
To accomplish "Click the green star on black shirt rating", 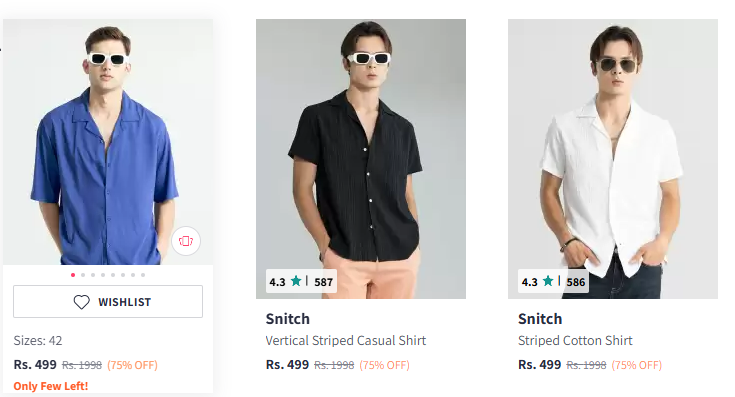I will tap(296, 281).
